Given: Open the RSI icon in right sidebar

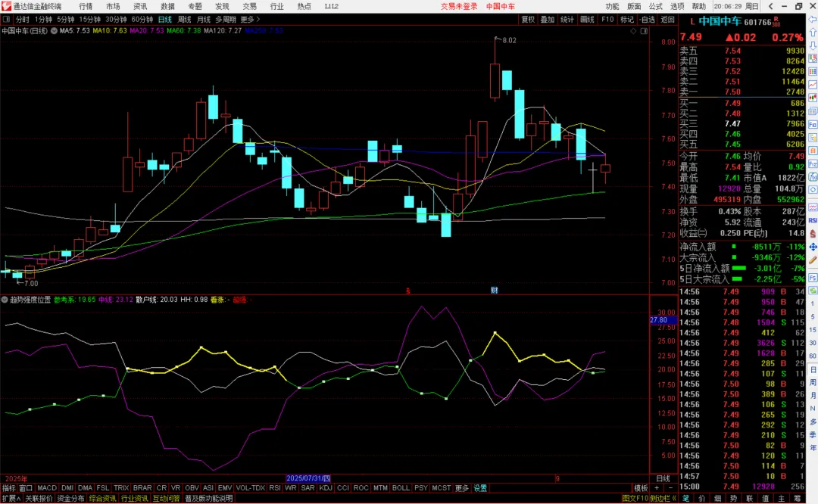Looking at the screenshot, I should tap(813, 221).
